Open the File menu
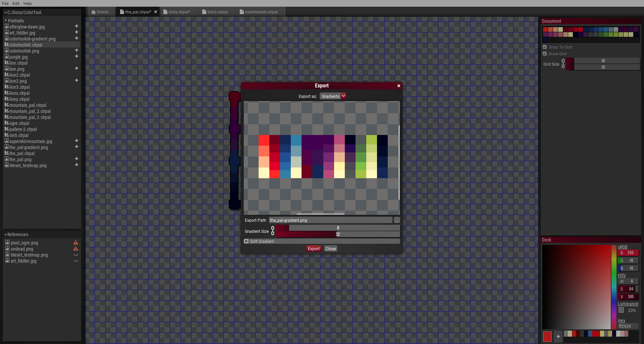The width and height of the screenshot is (644, 344). coord(5,3)
